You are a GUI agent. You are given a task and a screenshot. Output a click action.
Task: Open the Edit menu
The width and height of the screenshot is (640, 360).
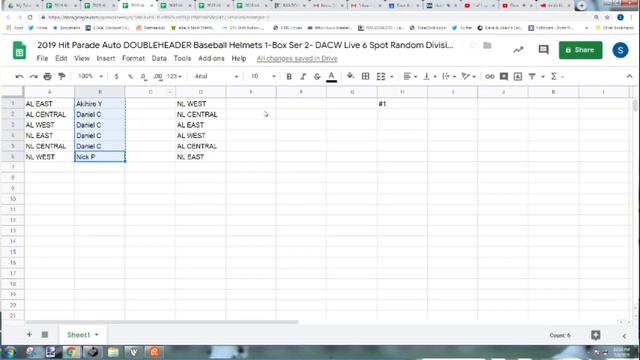[x=61, y=58]
